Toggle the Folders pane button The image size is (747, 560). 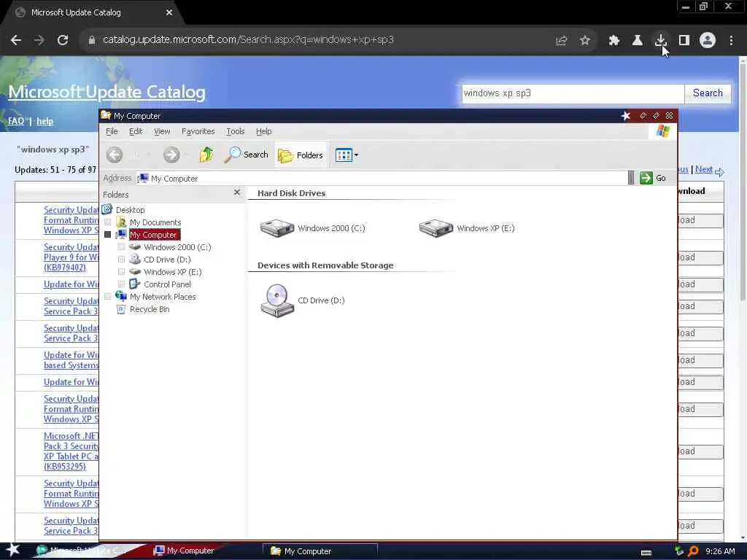click(300, 155)
